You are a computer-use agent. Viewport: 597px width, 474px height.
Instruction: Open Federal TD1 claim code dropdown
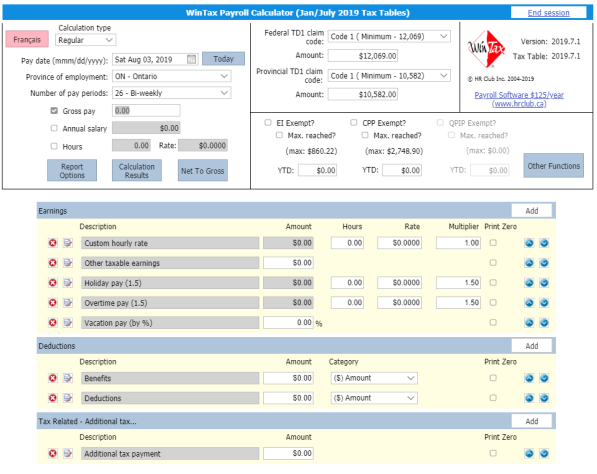coord(389,37)
